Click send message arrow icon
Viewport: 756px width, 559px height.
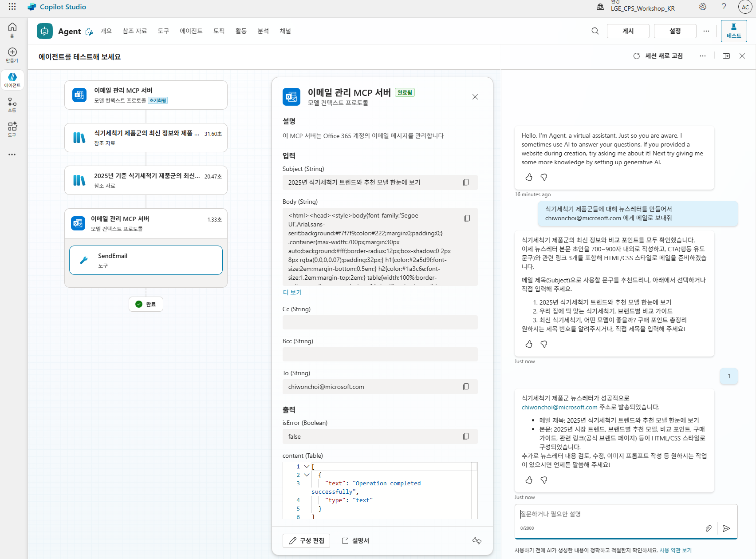[x=726, y=528]
